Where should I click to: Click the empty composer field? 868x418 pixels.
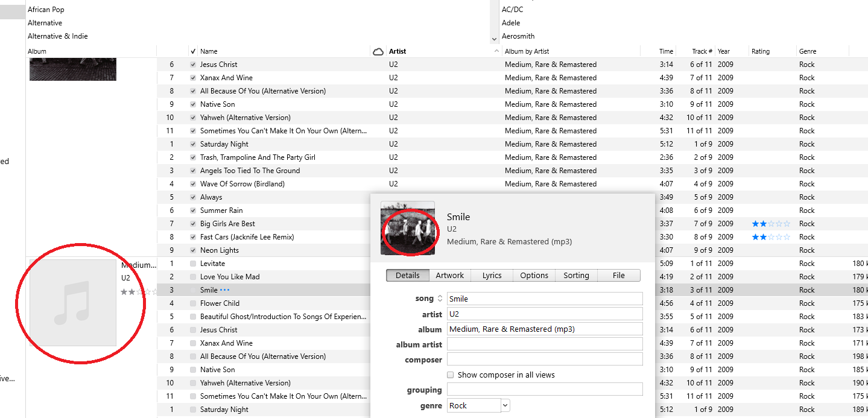(545, 359)
